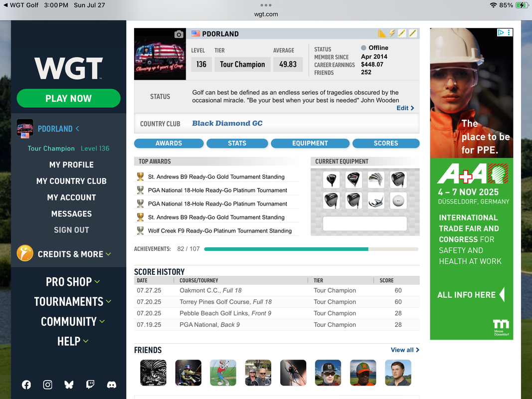The width and height of the screenshot is (532, 399).
Task: Expand the Credits & More menu
Action: click(74, 254)
